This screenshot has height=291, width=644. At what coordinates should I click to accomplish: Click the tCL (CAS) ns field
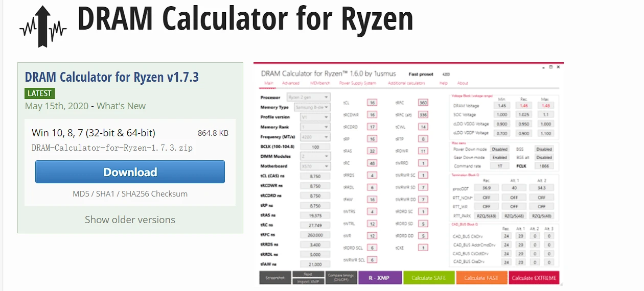click(315, 176)
